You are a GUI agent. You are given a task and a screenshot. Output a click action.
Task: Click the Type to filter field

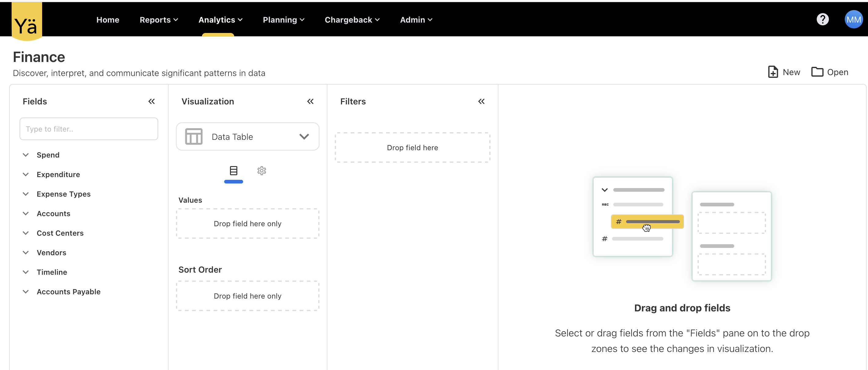(89, 129)
